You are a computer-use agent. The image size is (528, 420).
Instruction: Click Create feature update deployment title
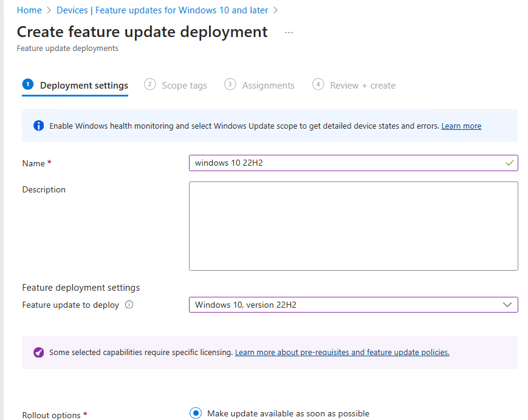point(142,32)
